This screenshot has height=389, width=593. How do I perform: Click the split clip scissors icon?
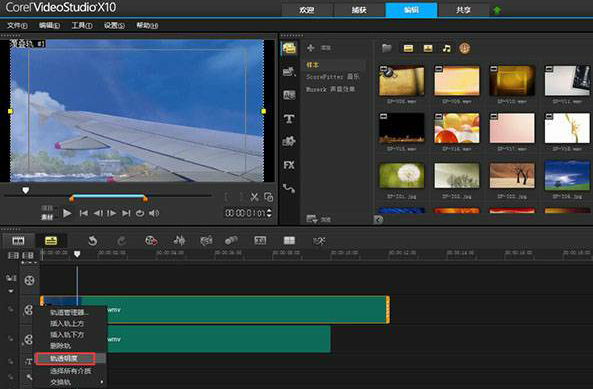(255, 197)
